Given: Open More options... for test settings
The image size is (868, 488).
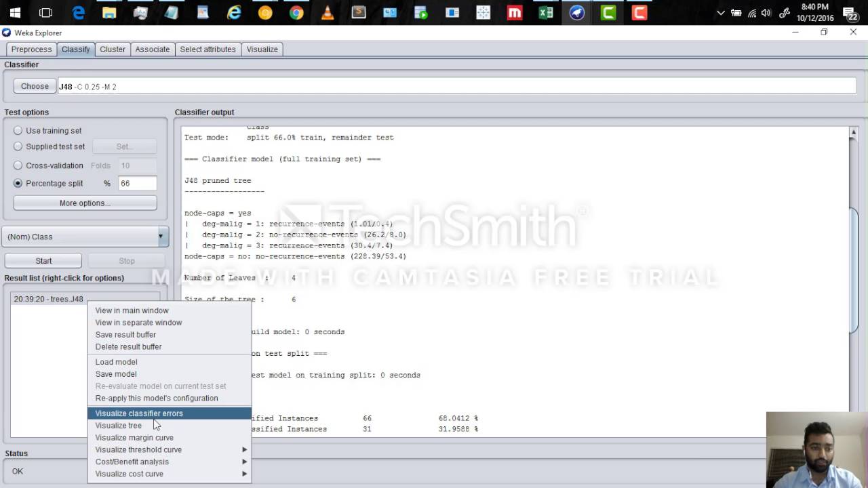Looking at the screenshot, I should [85, 203].
